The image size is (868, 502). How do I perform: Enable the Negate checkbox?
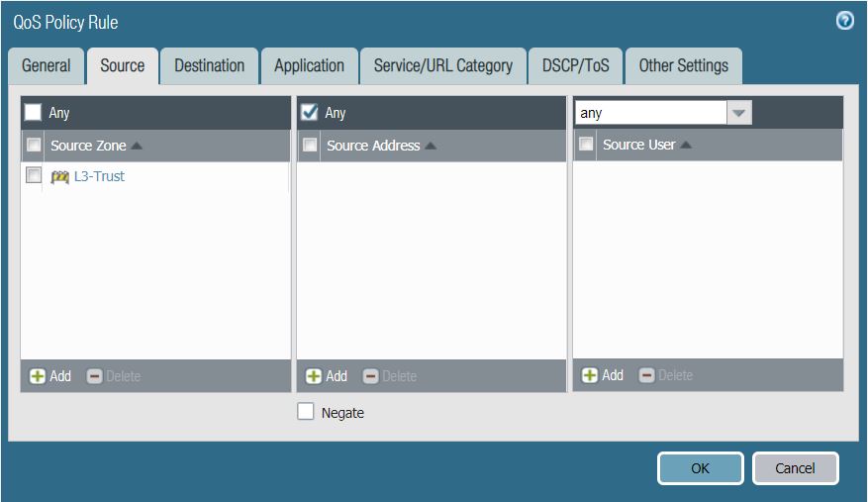coord(306,412)
